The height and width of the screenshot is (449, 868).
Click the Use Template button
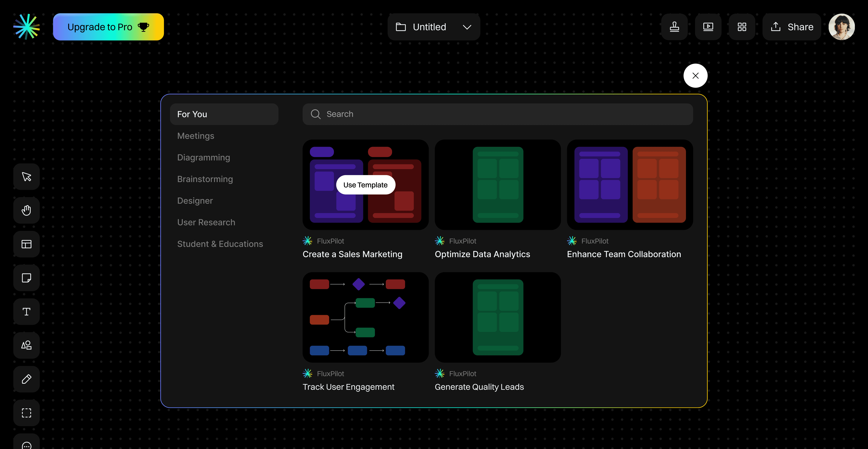coord(365,185)
